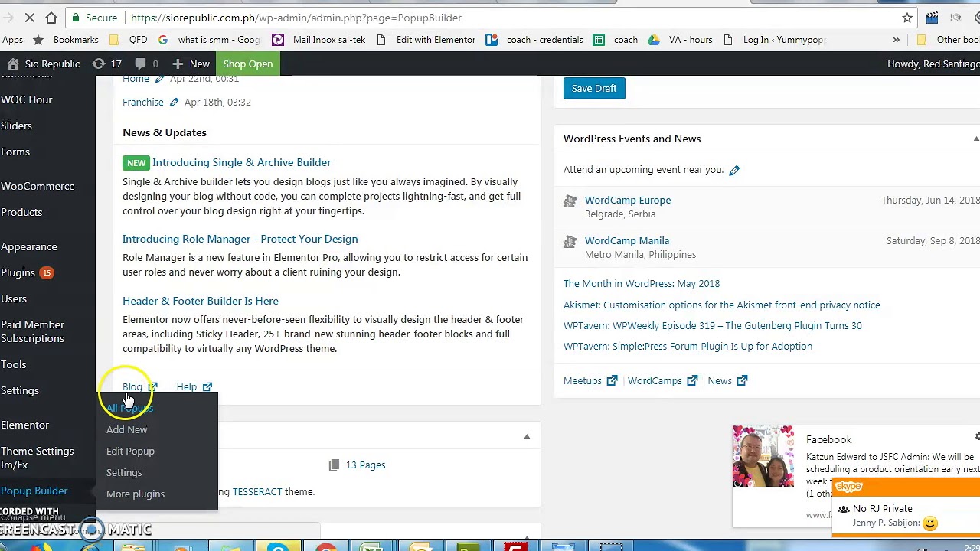The image size is (980, 551).
Task: Open the Franchise page link
Action: click(x=143, y=102)
